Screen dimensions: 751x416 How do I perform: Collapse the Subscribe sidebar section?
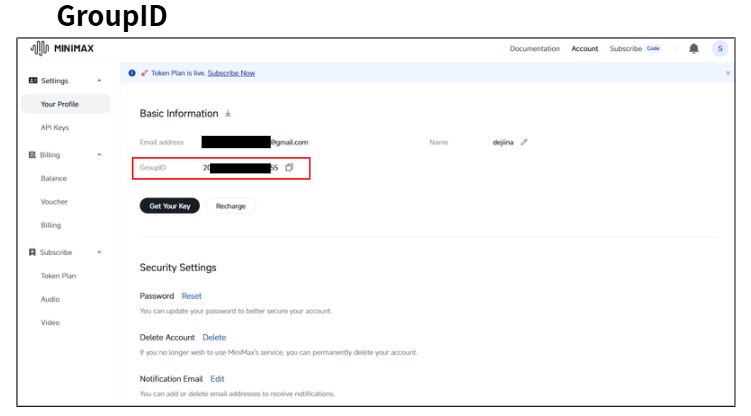99,252
